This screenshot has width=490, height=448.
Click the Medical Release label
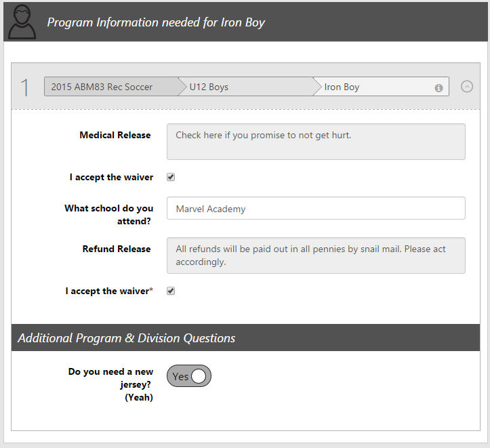pyautogui.click(x=115, y=135)
